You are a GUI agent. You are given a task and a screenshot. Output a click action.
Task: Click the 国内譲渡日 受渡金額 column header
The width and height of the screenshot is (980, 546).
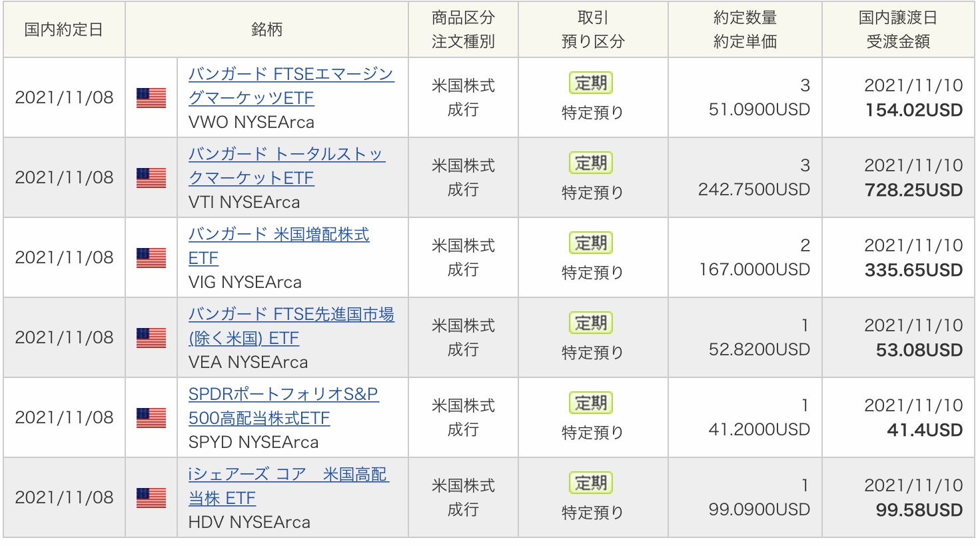898,29
